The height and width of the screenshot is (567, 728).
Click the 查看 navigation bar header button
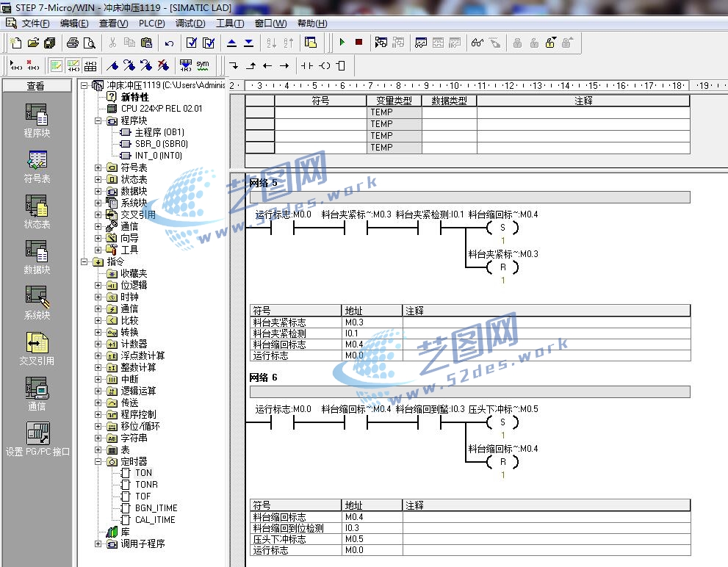tap(36, 86)
